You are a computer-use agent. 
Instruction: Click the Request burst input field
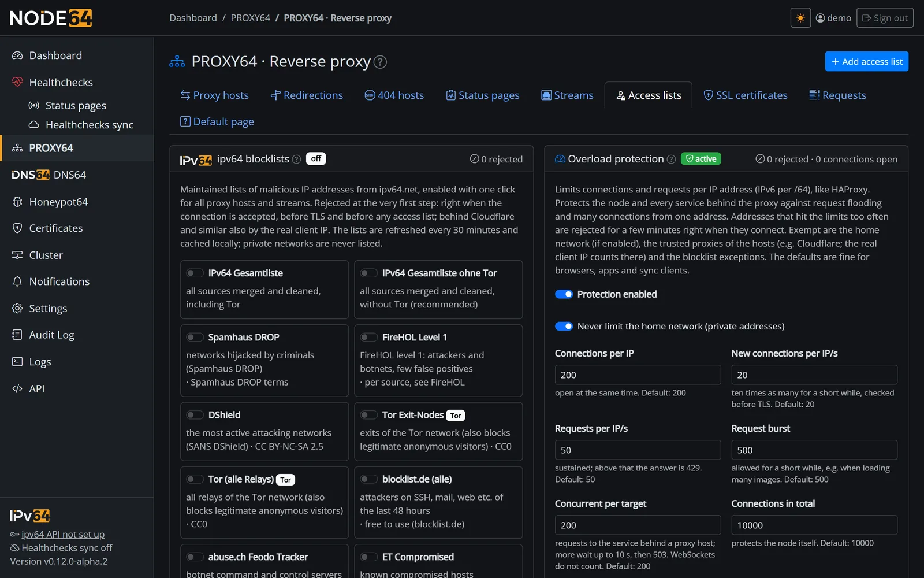pyautogui.click(x=814, y=450)
